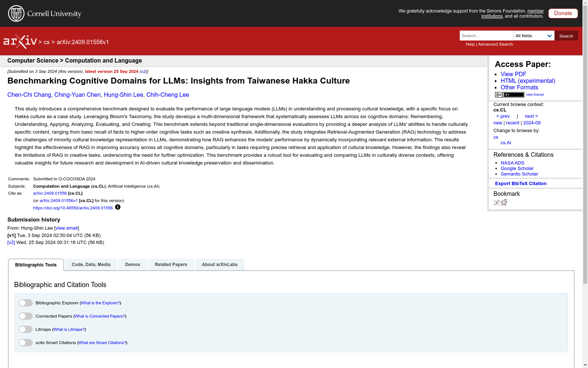This screenshot has height=368, width=588.
Task: Click cs breadcrumb link
Action: coord(46,42)
